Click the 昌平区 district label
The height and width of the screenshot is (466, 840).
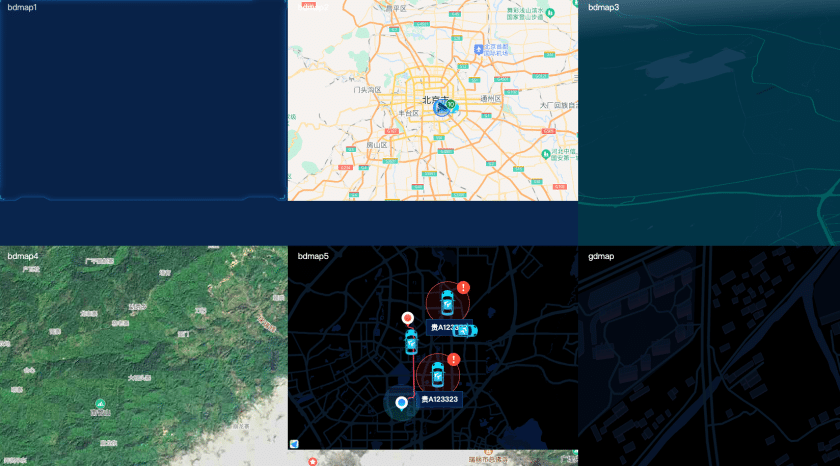(x=396, y=9)
